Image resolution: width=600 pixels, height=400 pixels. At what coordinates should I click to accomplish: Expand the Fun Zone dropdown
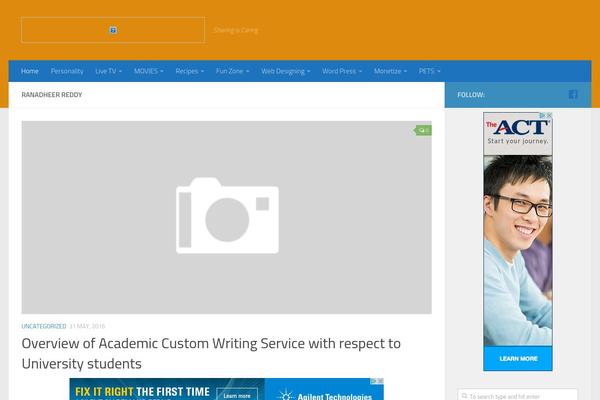[233, 71]
